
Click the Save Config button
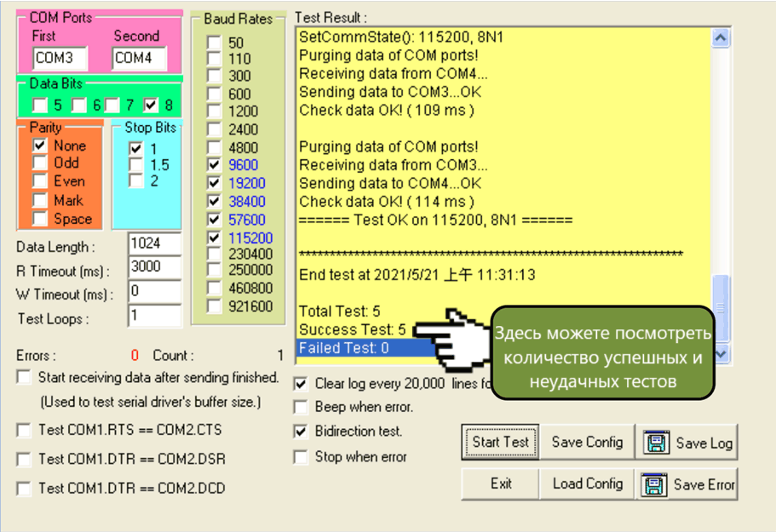tap(587, 442)
